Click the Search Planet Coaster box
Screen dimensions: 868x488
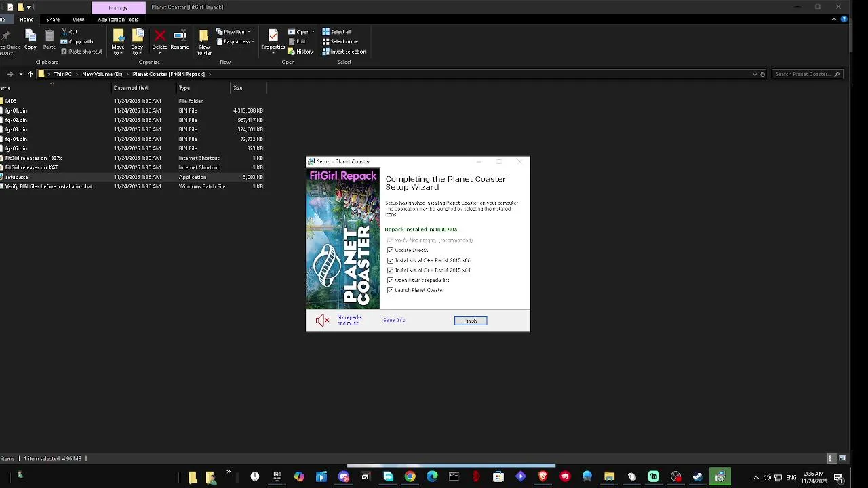(808, 74)
